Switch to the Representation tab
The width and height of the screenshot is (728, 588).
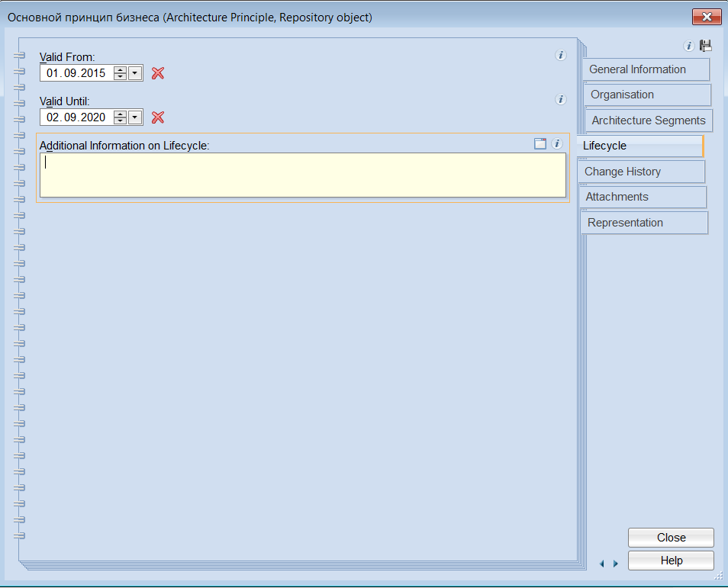(x=645, y=223)
